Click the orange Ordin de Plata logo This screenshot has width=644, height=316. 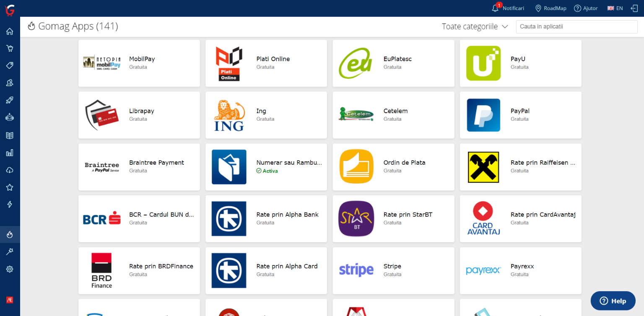coord(356,167)
